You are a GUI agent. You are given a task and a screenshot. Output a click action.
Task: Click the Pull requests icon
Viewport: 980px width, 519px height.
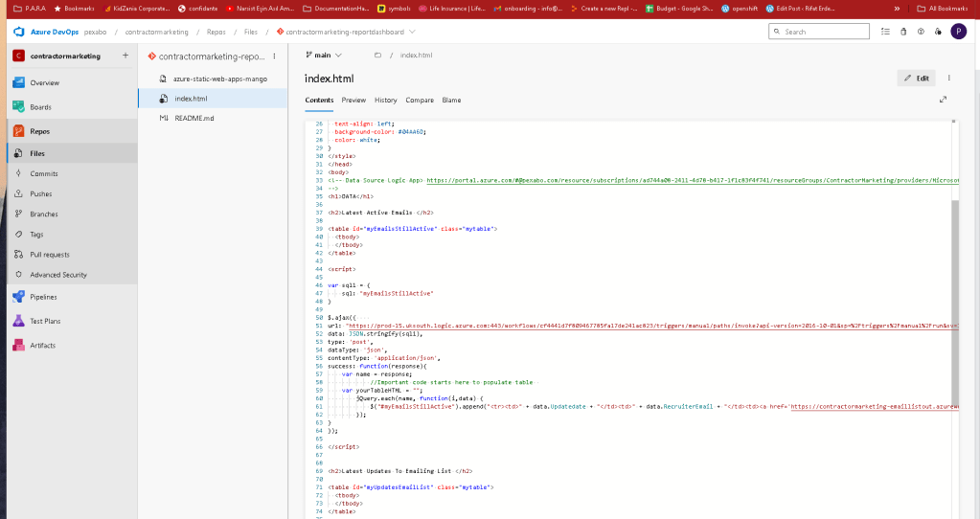19,254
